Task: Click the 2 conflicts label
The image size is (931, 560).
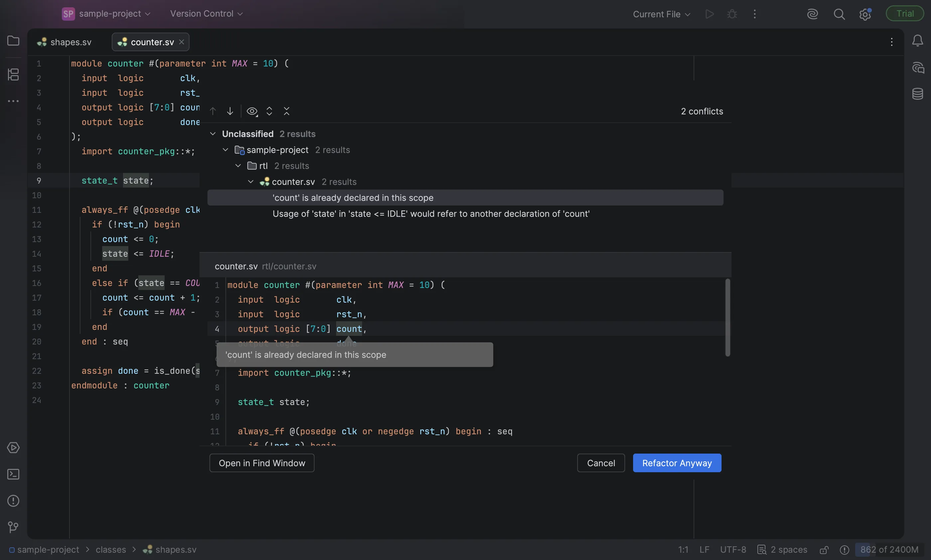Action: tap(702, 111)
